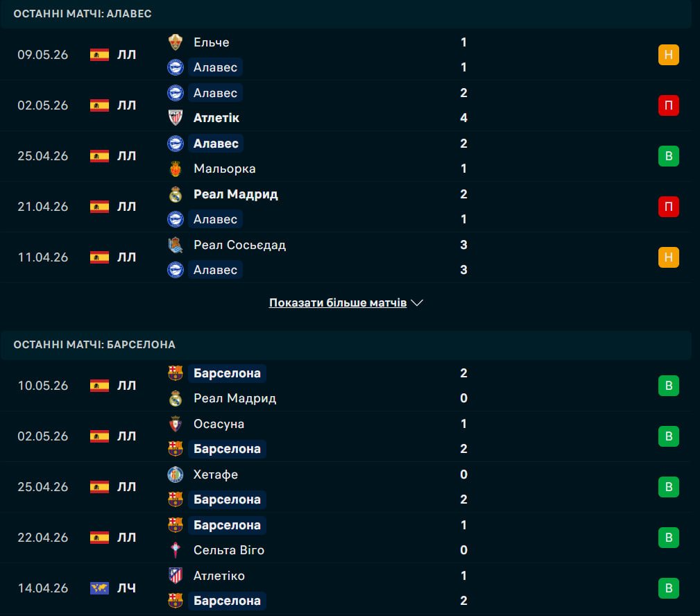Click the Athletic Bilbao crest icon
This screenshot has width=700, height=616.
[x=176, y=118]
